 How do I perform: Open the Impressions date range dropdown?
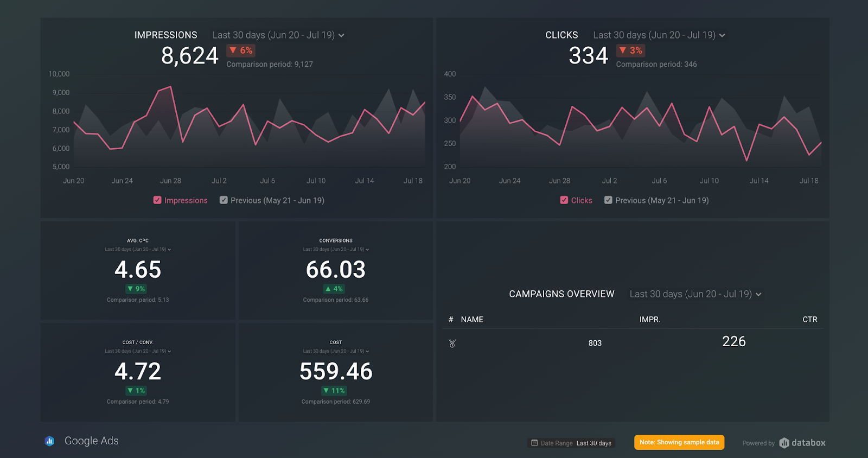point(278,35)
